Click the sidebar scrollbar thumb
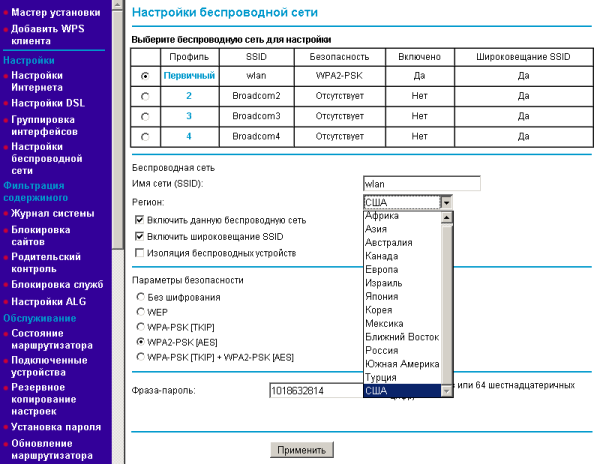The width and height of the screenshot is (597, 464). point(118,129)
